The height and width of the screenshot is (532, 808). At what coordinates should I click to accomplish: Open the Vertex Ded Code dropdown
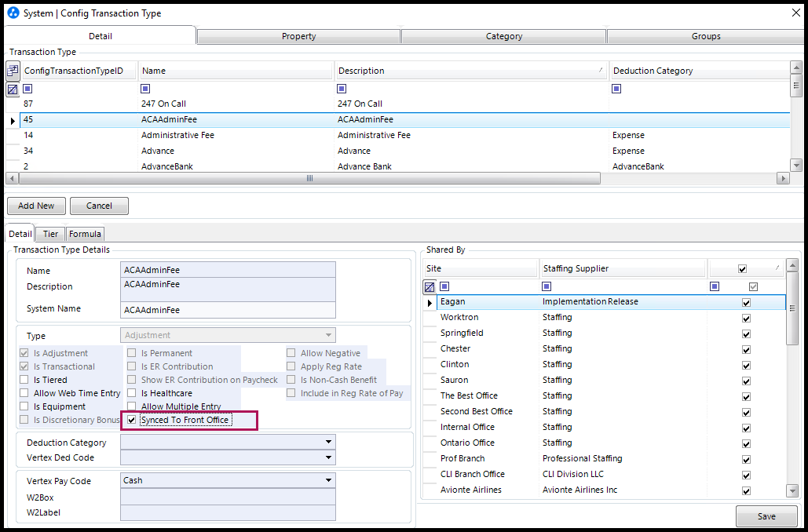pos(328,457)
